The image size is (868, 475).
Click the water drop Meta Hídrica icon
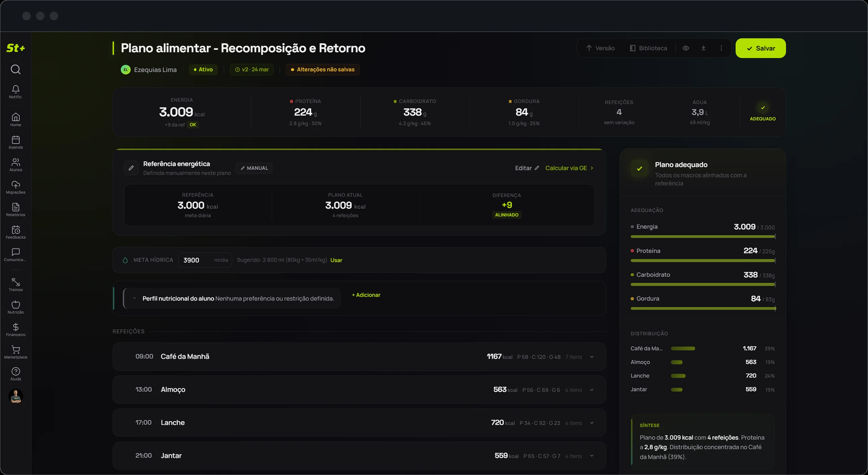(x=125, y=260)
